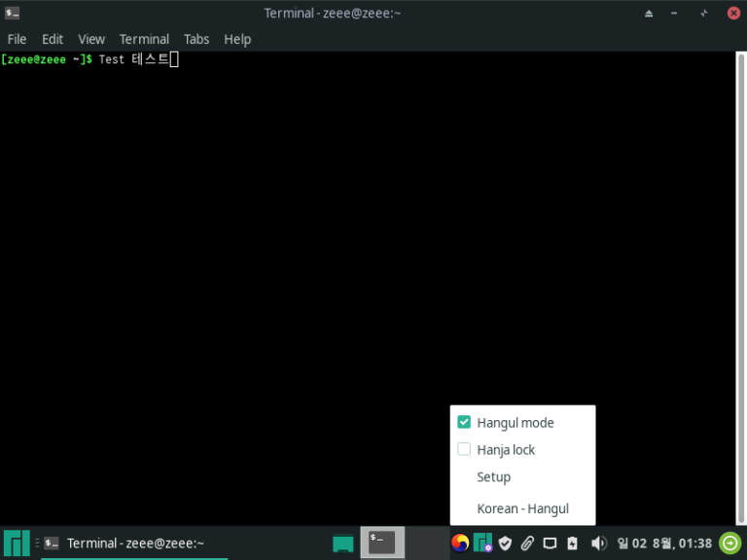Click the shade window arrow button in titlebar

tap(649, 14)
